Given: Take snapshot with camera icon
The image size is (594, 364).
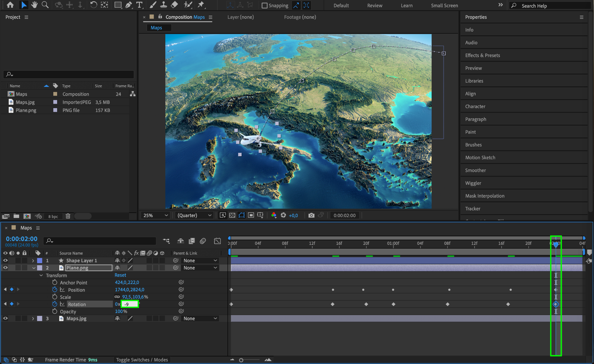Looking at the screenshot, I should click(311, 215).
